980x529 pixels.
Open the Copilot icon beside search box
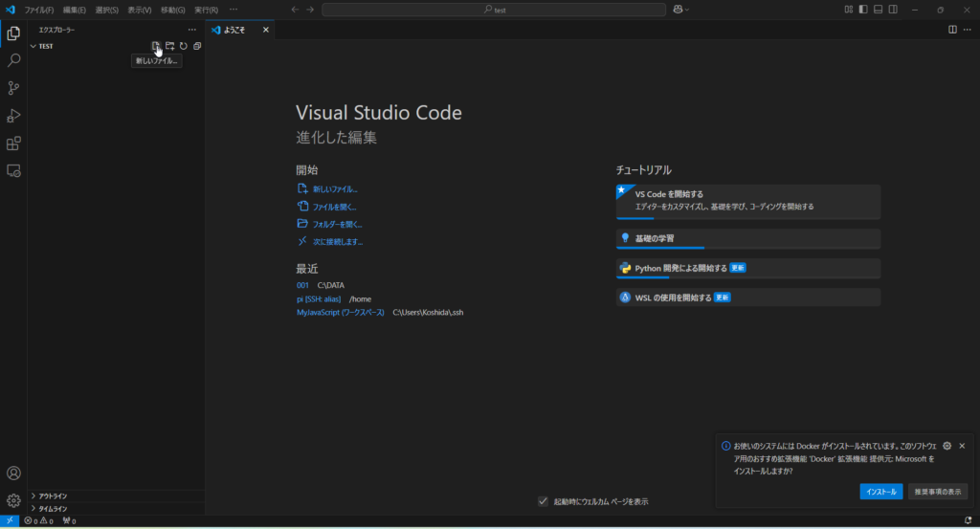pyautogui.click(x=679, y=10)
